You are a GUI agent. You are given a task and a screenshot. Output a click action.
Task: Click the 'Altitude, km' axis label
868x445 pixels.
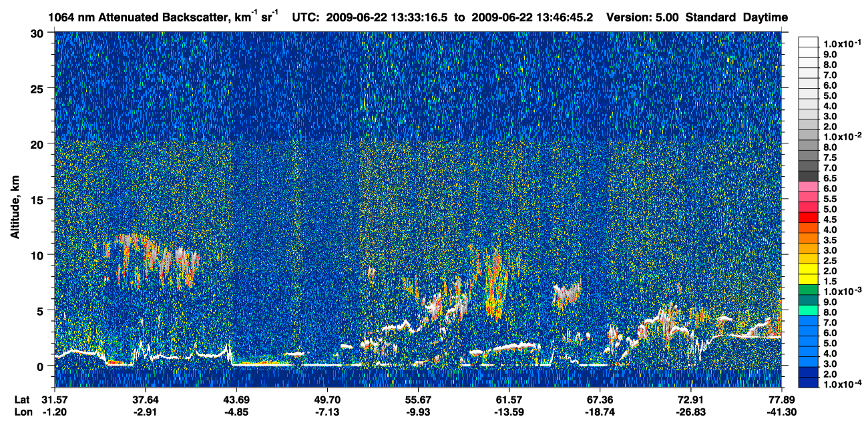pos(15,209)
